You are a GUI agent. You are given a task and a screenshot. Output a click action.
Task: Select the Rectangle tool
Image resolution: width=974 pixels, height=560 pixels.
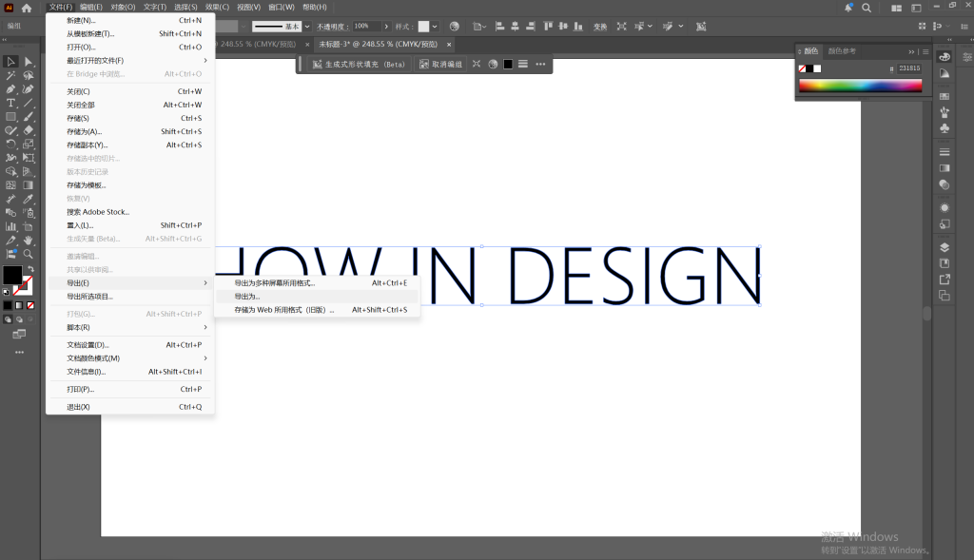click(x=10, y=117)
